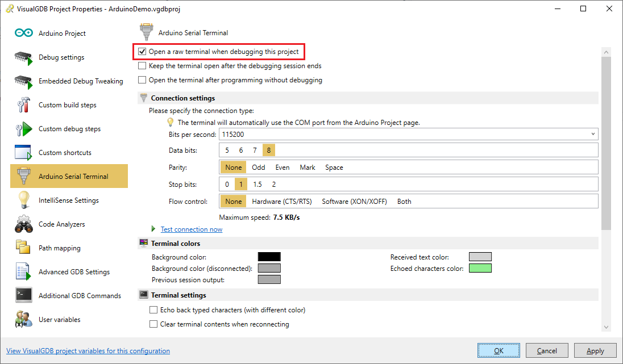Image resolution: width=623 pixels, height=364 pixels.
Task: Click the green arrow beside Test connection now
Action: [153, 229]
